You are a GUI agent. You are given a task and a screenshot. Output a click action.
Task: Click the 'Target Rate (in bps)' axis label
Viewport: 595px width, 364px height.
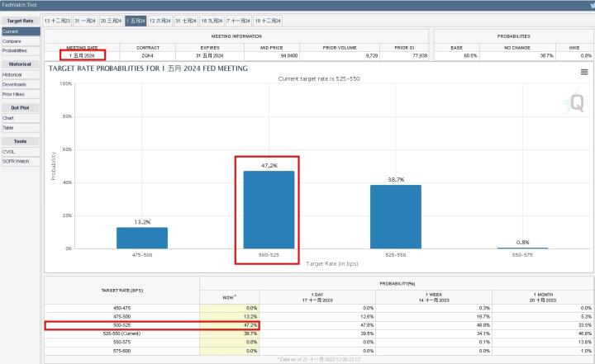pos(332,263)
